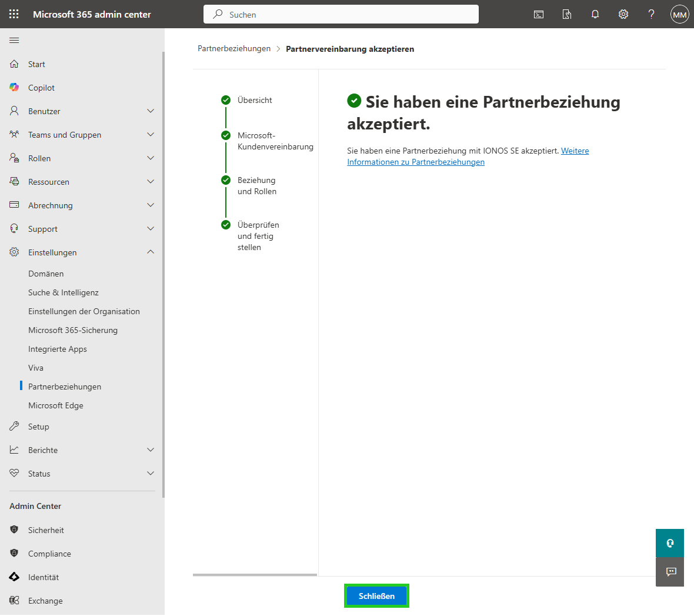Viewport: 694px width, 616px height.
Task: Click the Status heart icon
Action: (14, 474)
